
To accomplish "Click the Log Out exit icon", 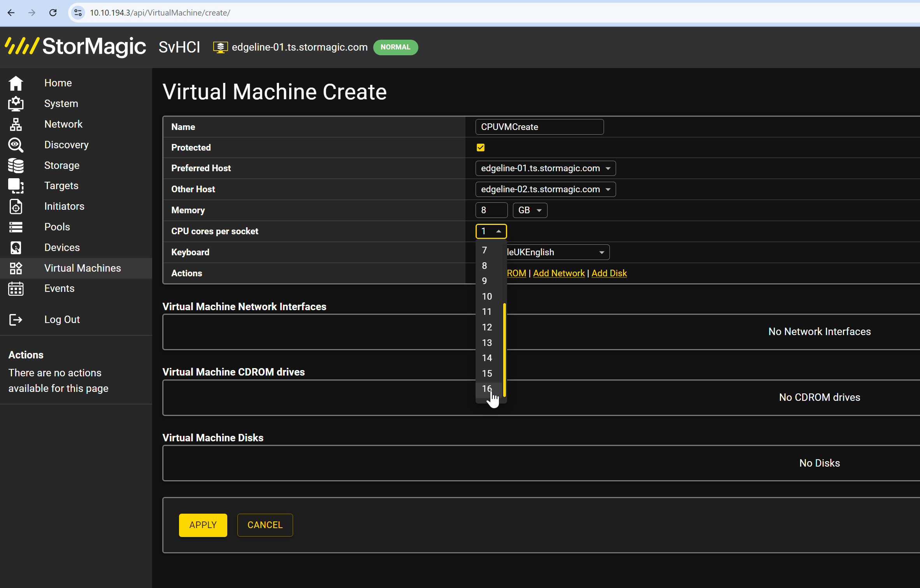I will click(x=16, y=320).
